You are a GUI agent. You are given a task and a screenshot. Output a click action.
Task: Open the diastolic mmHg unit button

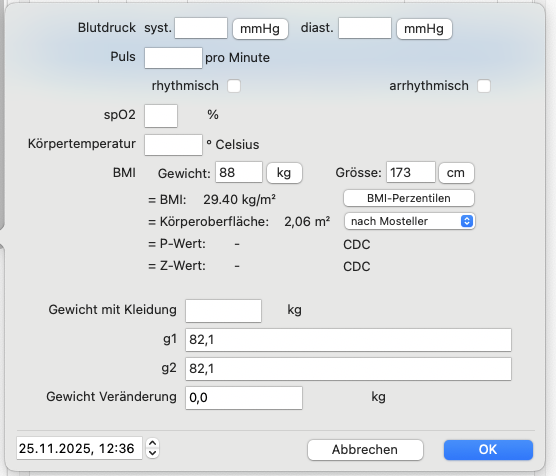pos(424,29)
